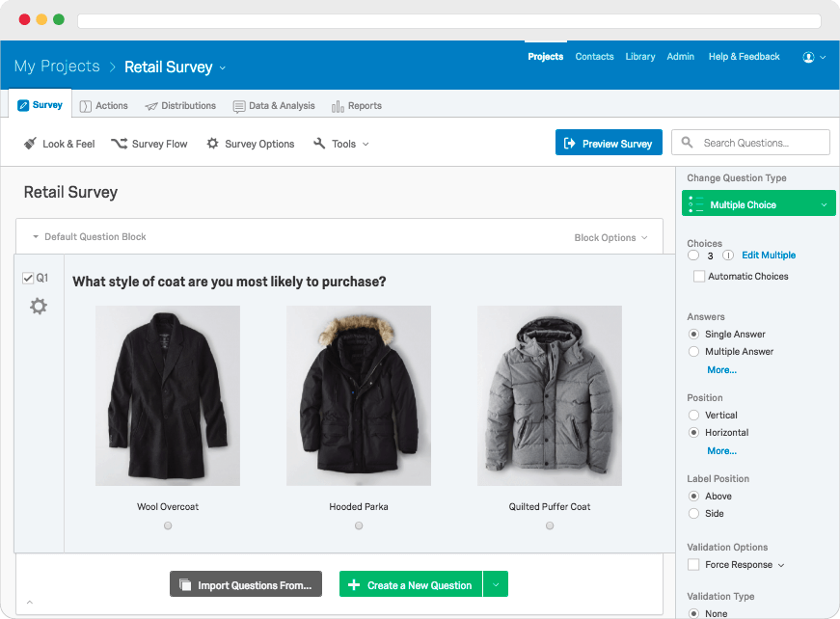Open the Reports bar chart tab
840x619 pixels.
click(357, 106)
